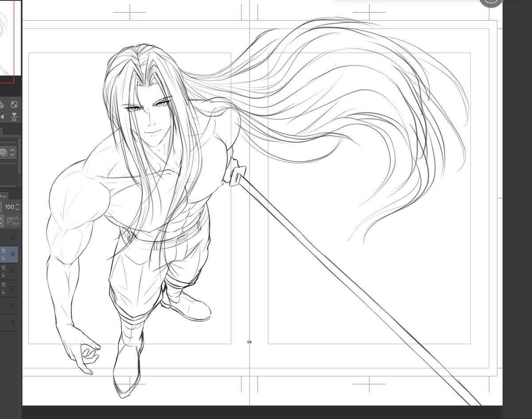Viewport: 532px width, 419px height.
Task: Click the grip handle of the highlighted layer
Action: (x=13, y=254)
